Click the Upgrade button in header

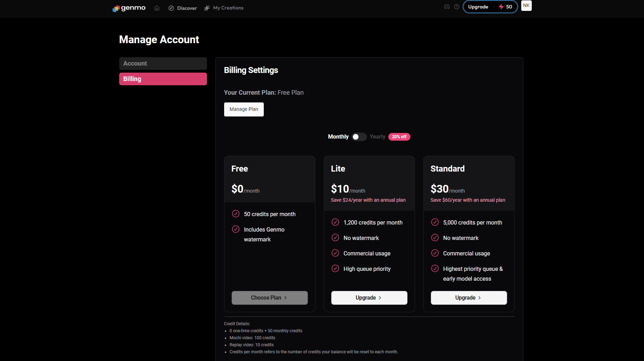click(x=478, y=7)
